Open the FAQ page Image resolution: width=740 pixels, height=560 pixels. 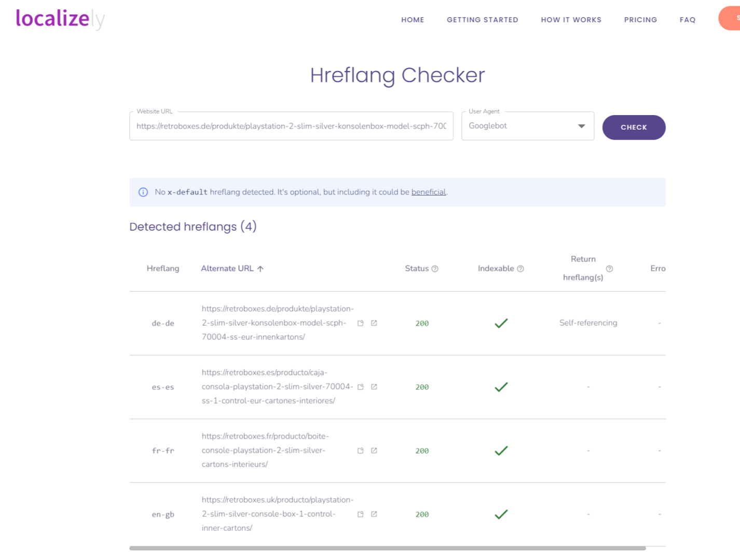pyautogui.click(x=688, y=20)
